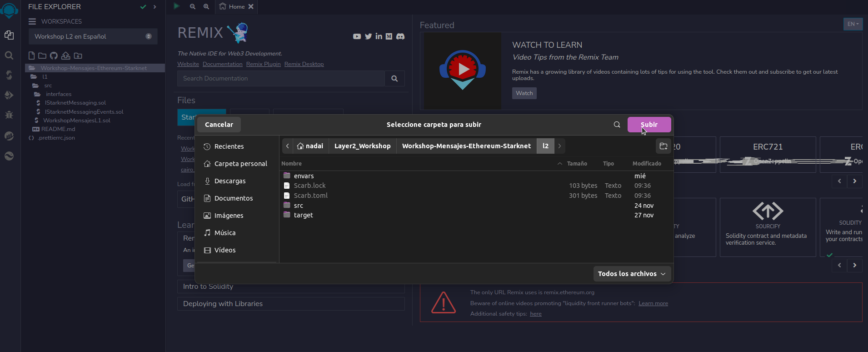Screen dimensions: 868x352
Task: Click the search icon in file dialog header
Action: (617, 125)
